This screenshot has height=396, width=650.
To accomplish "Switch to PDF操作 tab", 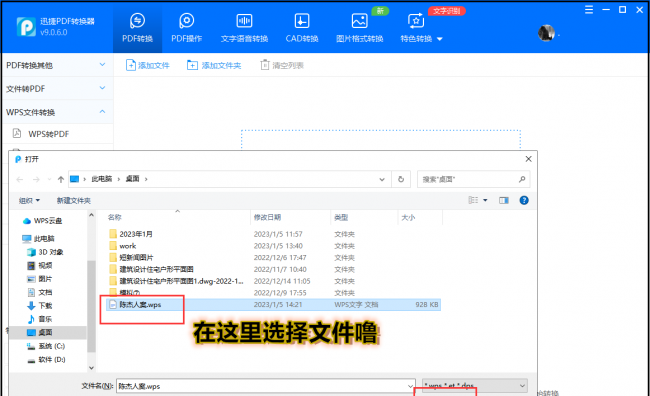I will 187,28.
